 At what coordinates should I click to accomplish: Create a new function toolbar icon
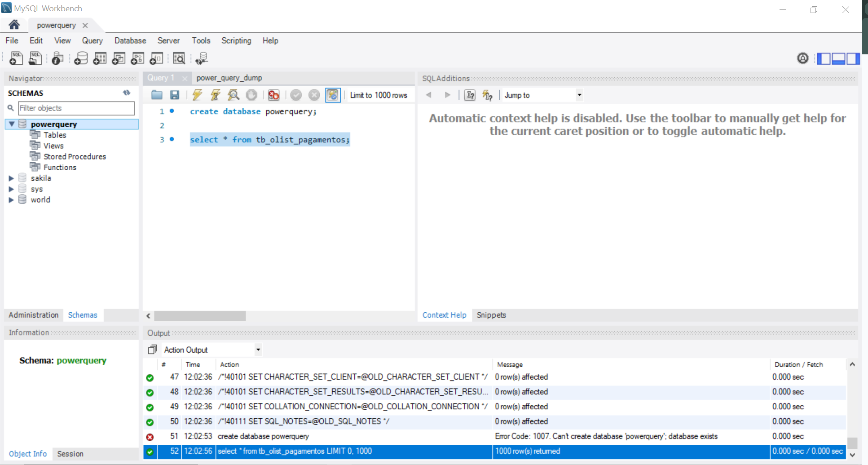click(x=156, y=58)
